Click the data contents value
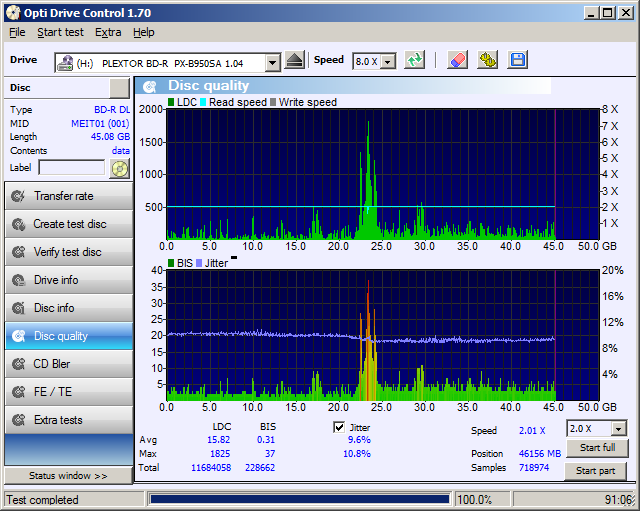Image resolution: width=640 pixels, height=511 pixels. click(x=121, y=151)
